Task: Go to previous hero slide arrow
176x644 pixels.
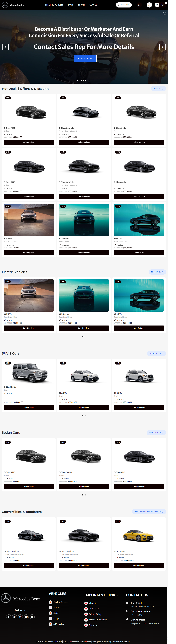Action: 6,47
